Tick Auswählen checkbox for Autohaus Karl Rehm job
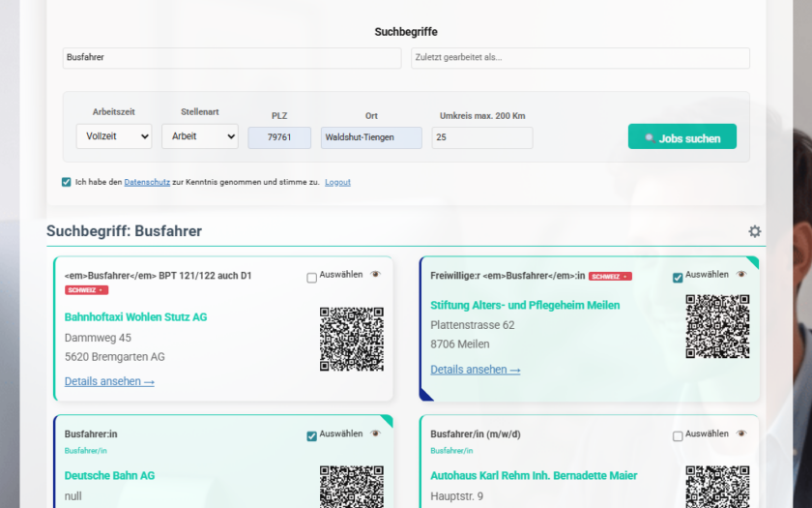The width and height of the screenshot is (812, 508). (x=678, y=436)
